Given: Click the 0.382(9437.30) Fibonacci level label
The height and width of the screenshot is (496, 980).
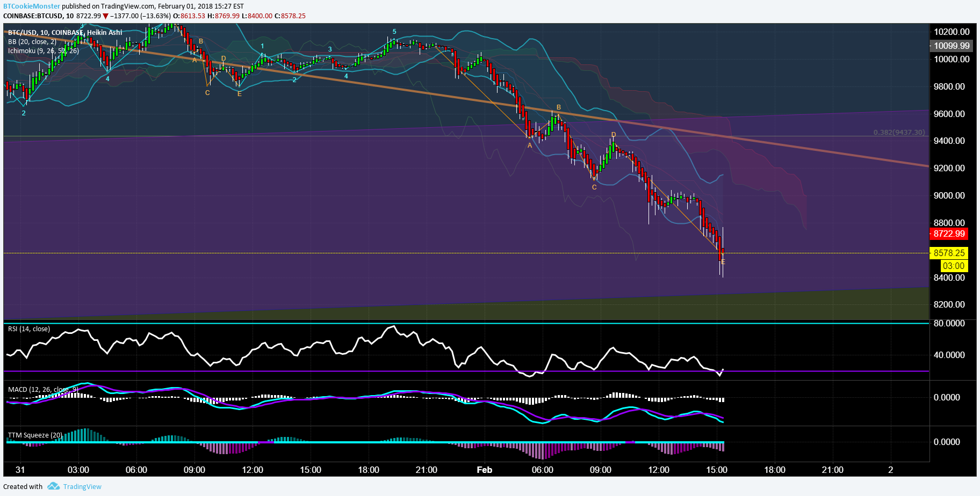Looking at the screenshot, I should [899, 132].
